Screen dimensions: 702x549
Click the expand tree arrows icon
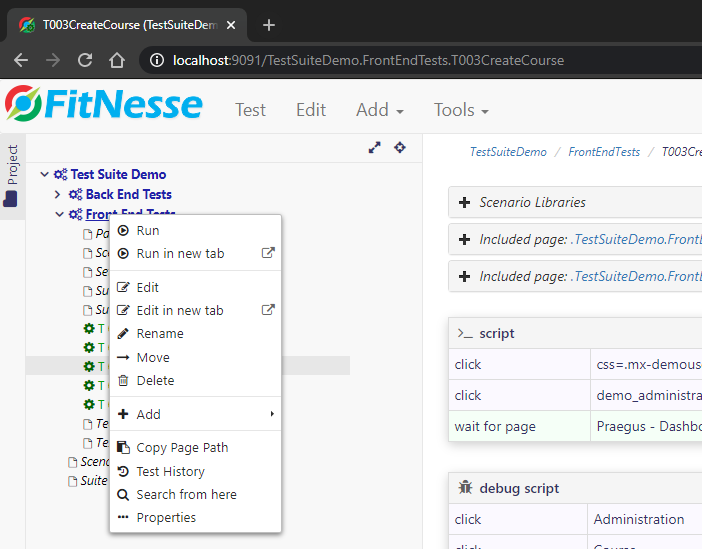375,147
